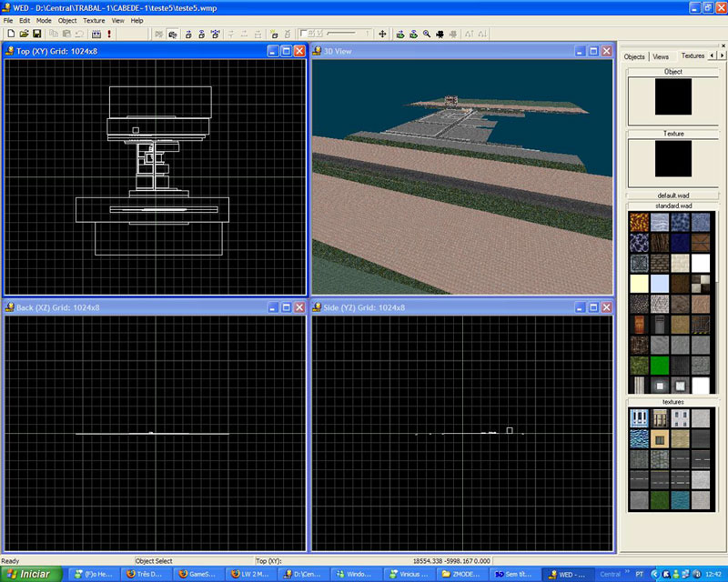Open the File menu
Image resolution: width=728 pixels, height=582 pixels.
tap(8, 20)
